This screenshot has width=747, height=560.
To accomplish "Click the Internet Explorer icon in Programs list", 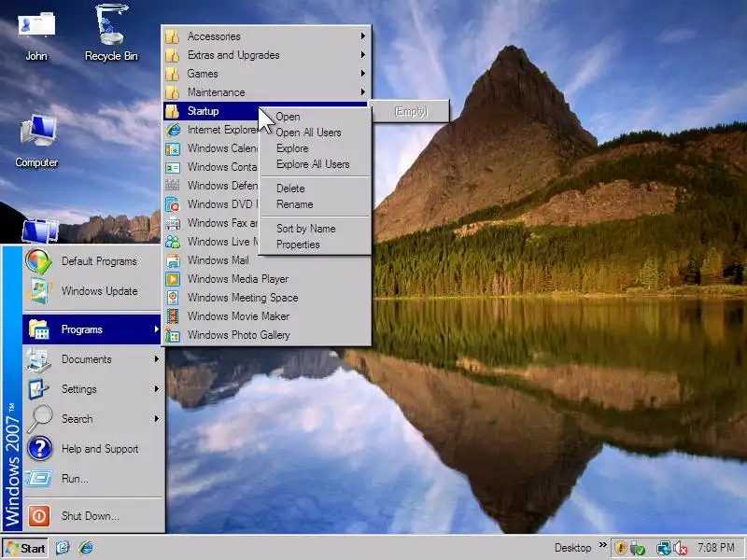I will (x=173, y=130).
